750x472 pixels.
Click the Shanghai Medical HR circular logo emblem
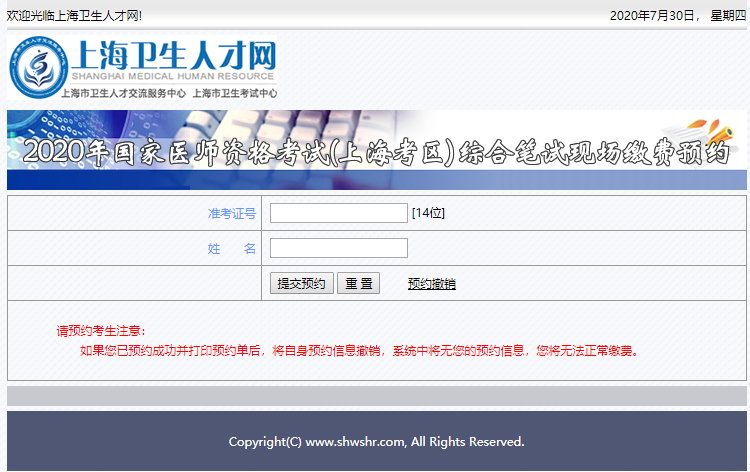pos(38,68)
